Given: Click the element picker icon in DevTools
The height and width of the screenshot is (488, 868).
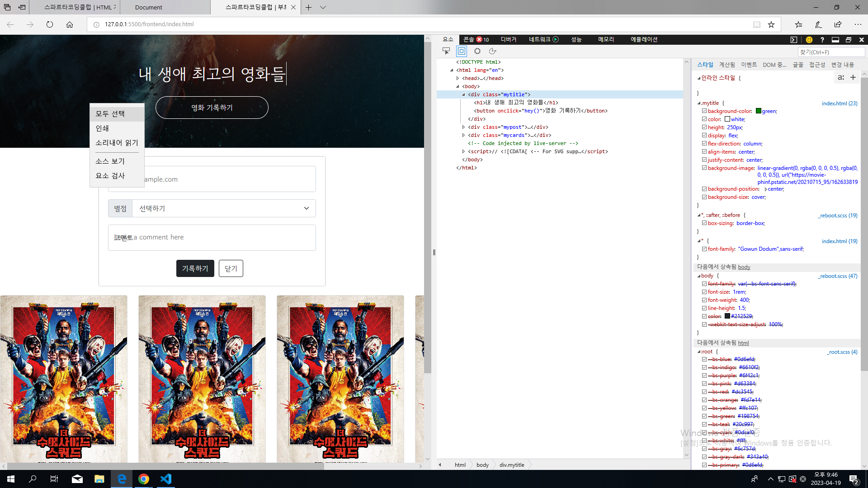Looking at the screenshot, I should [x=446, y=51].
